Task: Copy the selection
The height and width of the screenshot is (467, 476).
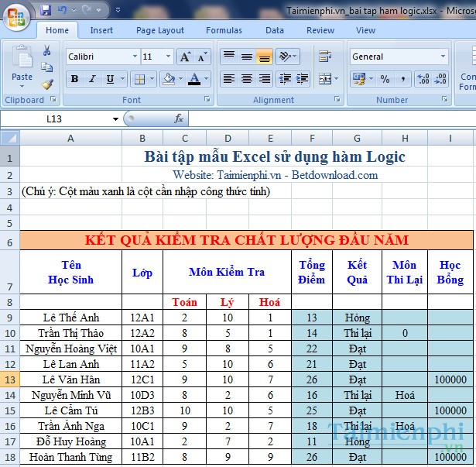Action: click(x=46, y=67)
